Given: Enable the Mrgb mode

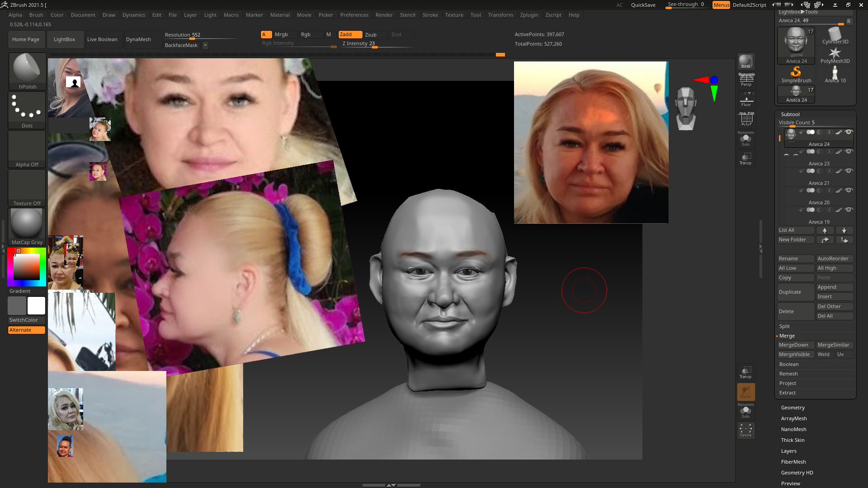Looking at the screenshot, I should click(x=285, y=35).
